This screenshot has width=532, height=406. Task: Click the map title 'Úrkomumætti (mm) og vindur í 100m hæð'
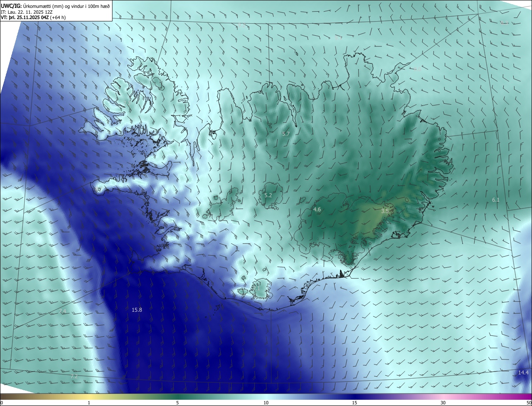tap(66, 6)
